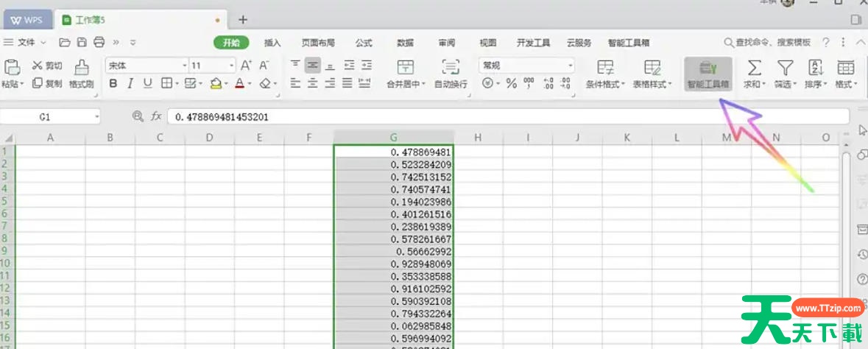Expand the Conditional Formatting (条件格式) dropdown
Screen dimensions: 868x349
click(x=624, y=85)
